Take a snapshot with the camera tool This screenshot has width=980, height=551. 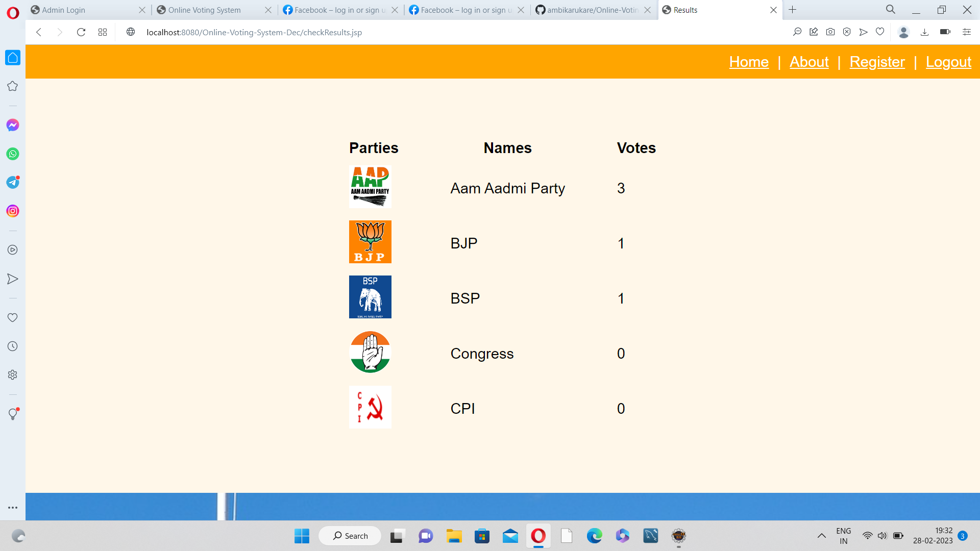tap(830, 32)
